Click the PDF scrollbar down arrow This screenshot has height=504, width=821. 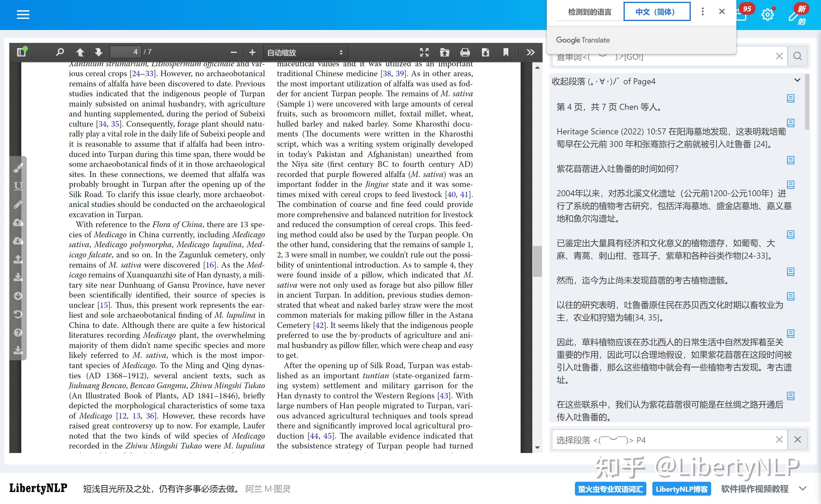pyautogui.click(x=537, y=448)
